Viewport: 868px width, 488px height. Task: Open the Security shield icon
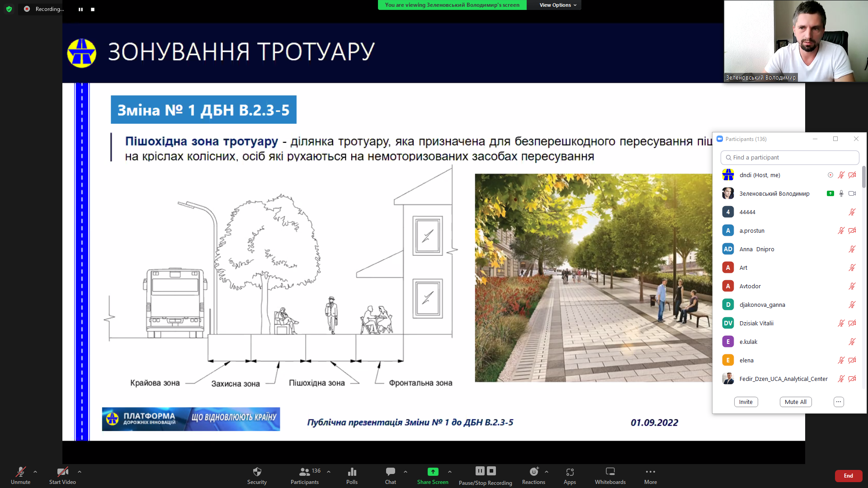pos(257,472)
